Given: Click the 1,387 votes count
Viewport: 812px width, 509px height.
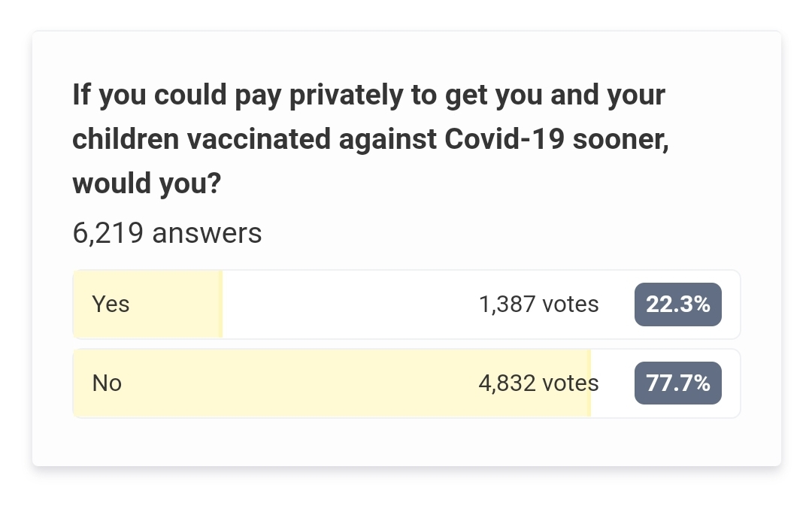Looking at the screenshot, I should pyautogui.click(x=538, y=304).
